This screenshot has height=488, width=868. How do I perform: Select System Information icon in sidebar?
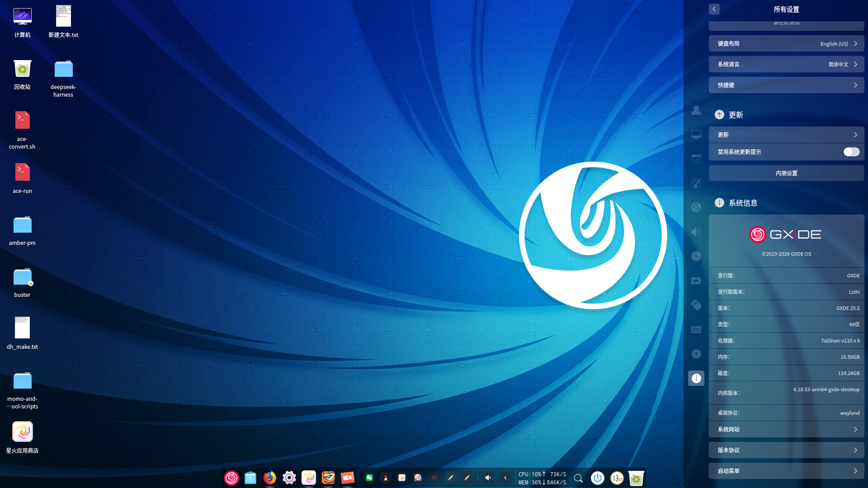696,378
